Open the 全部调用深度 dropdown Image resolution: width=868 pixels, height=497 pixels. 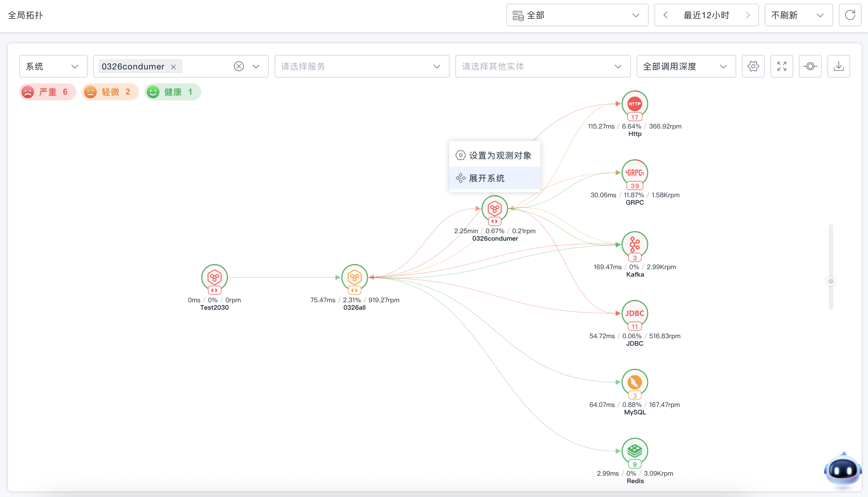[x=686, y=66]
